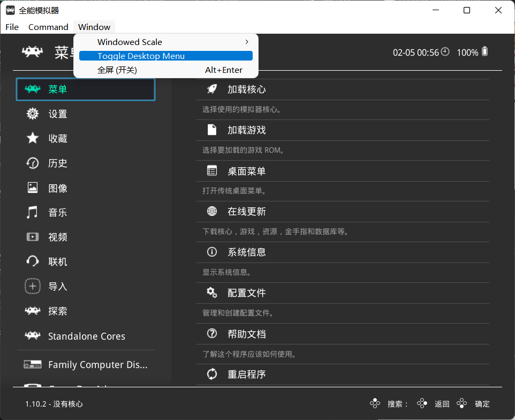The width and height of the screenshot is (515, 420).
Task: Click the clock icon next to the time
Action: click(445, 52)
